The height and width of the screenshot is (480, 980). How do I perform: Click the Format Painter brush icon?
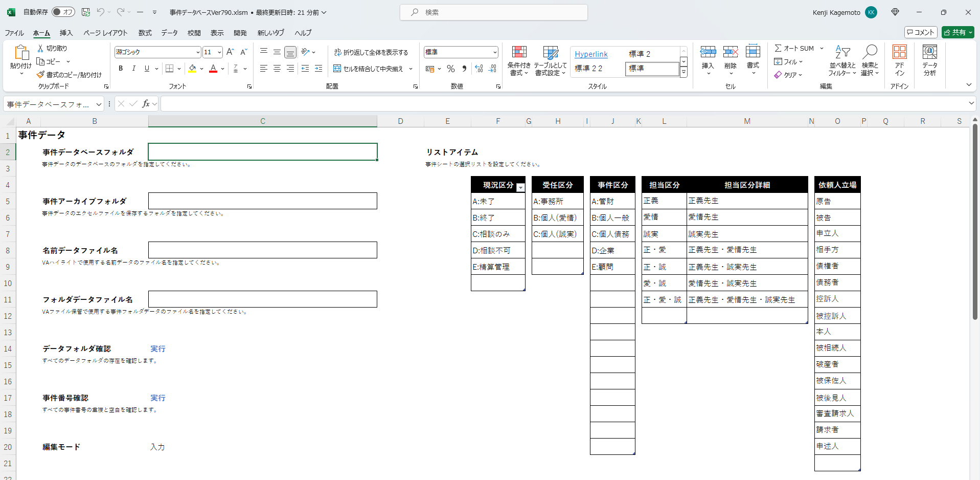[40, 75]
